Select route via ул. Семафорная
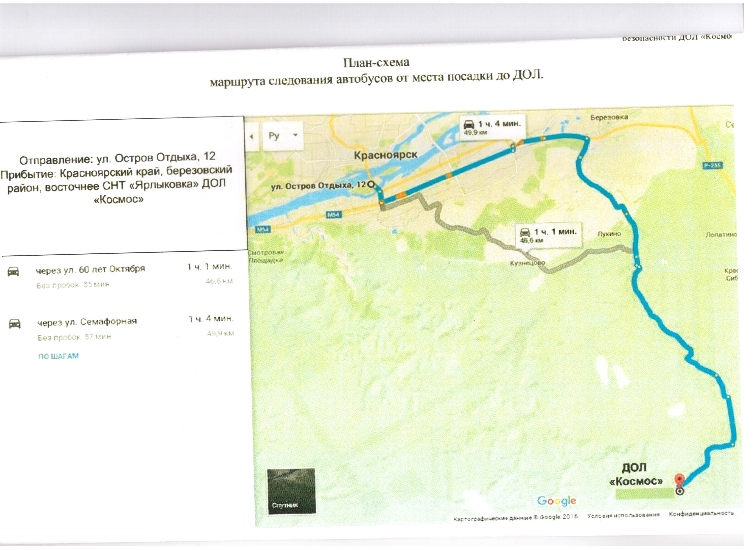The height and width of the screenshot is (550, 756). (87, 322)
